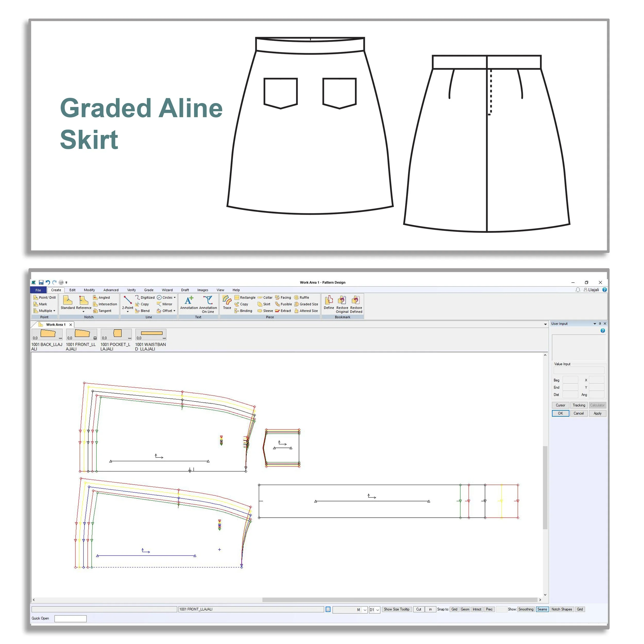
Task: Click the Cursor button
Action: pos(560,405)
